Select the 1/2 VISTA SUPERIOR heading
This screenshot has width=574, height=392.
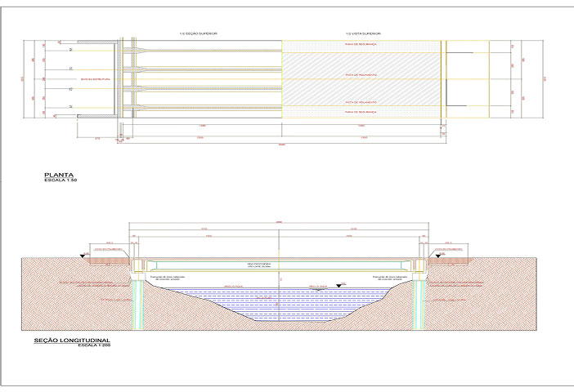(x=361, y=33)
